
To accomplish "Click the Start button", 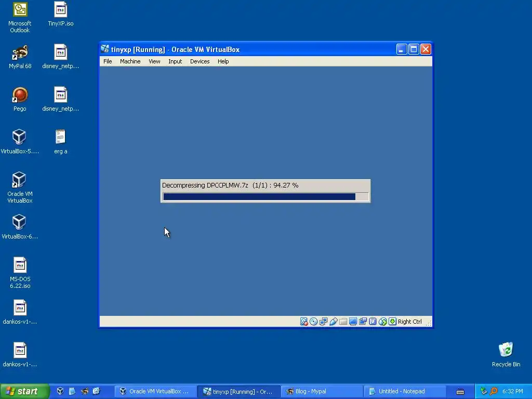I will point(24,391).
